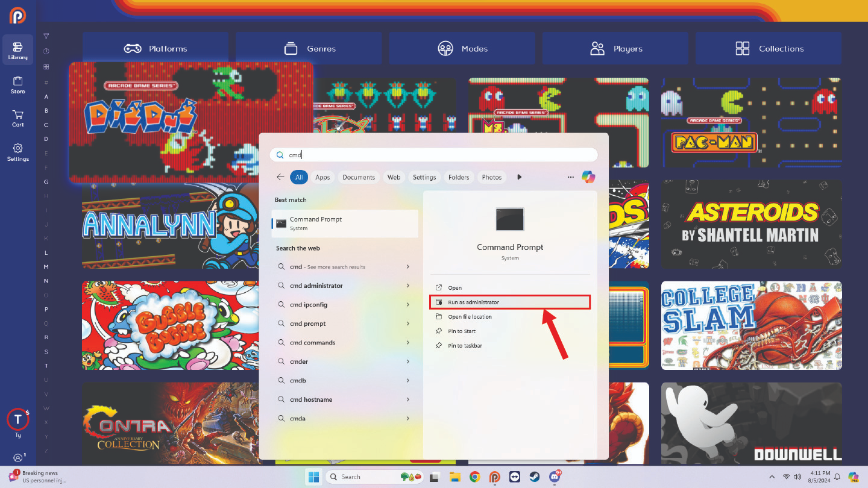This screenshot has height=488, width=868.
Task: Select the Settings search filter
Action: tap(424, 177)
